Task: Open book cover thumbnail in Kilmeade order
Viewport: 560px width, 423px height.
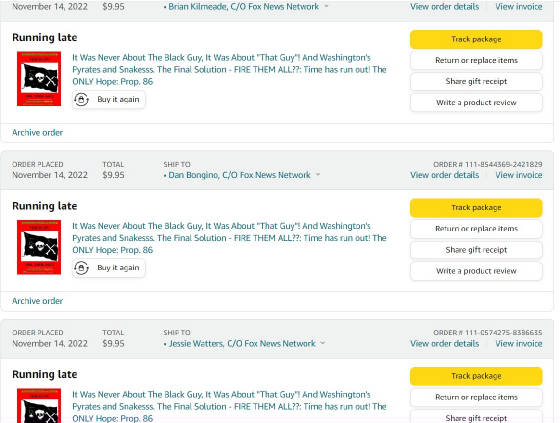Action: 39,79
